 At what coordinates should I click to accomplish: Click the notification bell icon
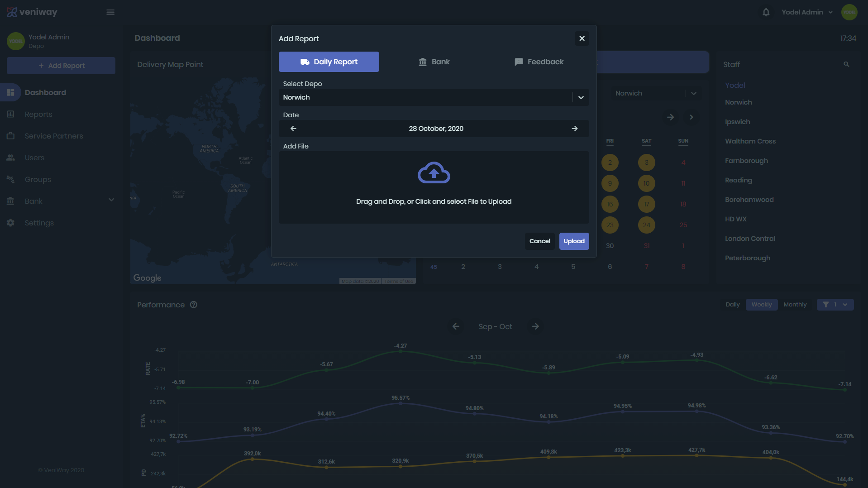(766, 12)
